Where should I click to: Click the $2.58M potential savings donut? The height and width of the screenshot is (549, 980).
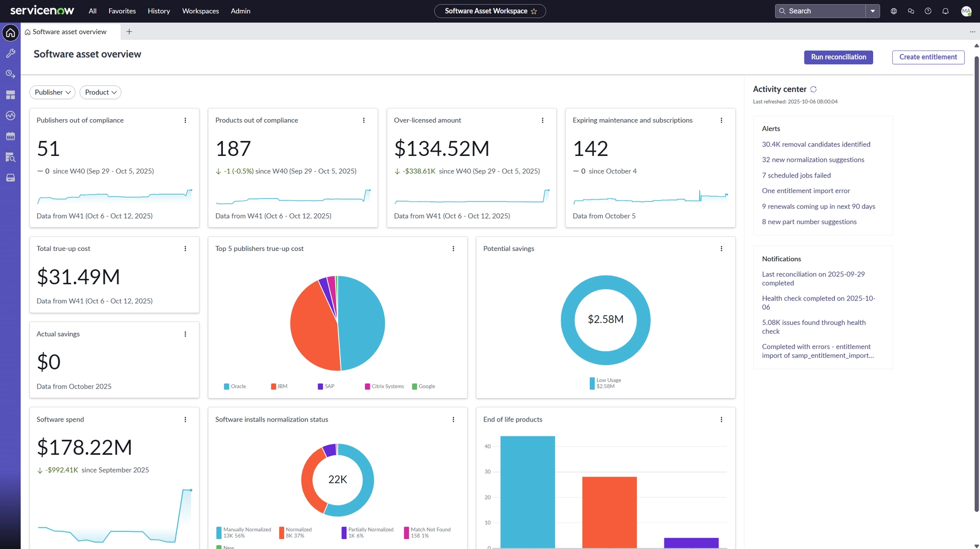[606, 320]
